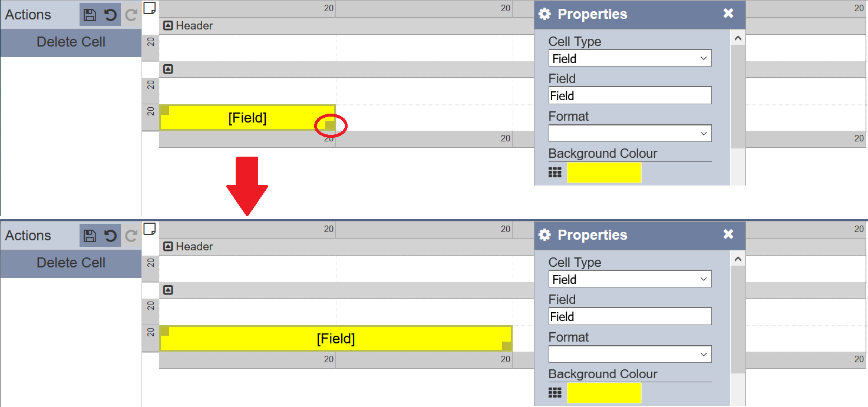
Task: Open Format dropdown in upper Properties panel
Action: (x=630, y=133)
